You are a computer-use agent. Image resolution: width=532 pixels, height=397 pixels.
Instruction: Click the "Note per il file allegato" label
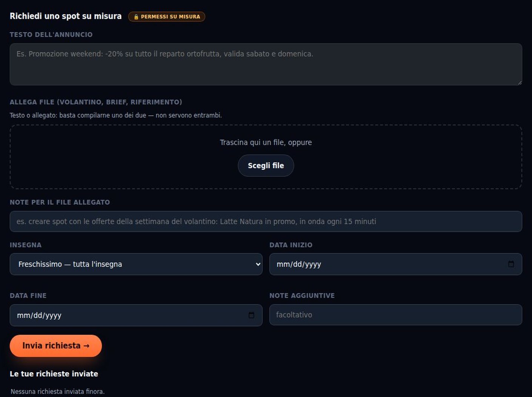pos(60,202)
